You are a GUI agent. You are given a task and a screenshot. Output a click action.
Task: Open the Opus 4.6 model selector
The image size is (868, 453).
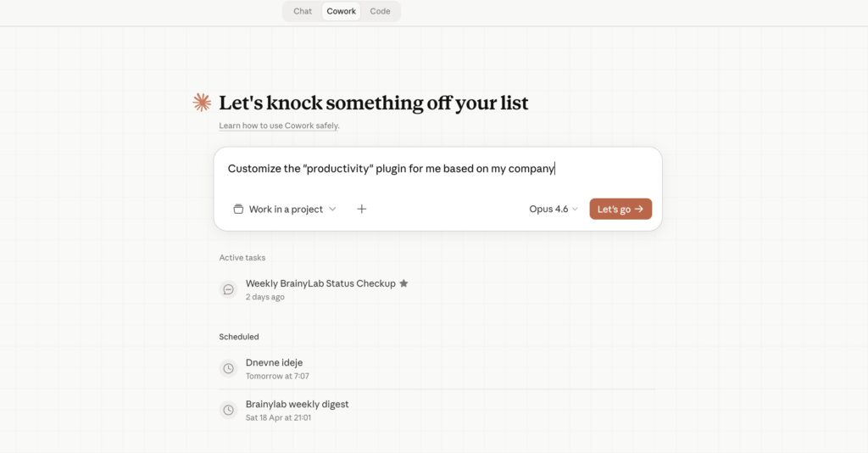[x=554, y=210]
